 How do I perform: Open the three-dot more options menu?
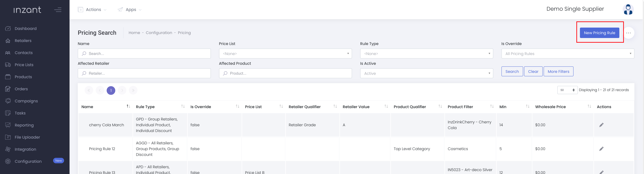(x=629, y=33)
